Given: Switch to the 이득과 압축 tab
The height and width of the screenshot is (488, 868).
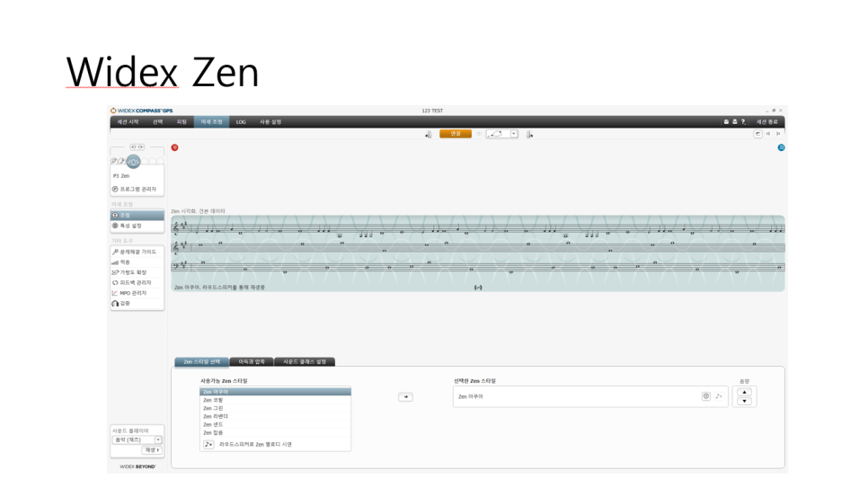Looking at the screenshot, I should (252, 361).
